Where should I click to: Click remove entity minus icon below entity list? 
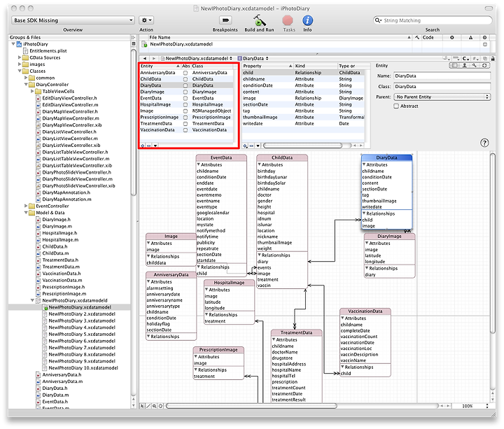pyautogui.click(x=149, y=146)
